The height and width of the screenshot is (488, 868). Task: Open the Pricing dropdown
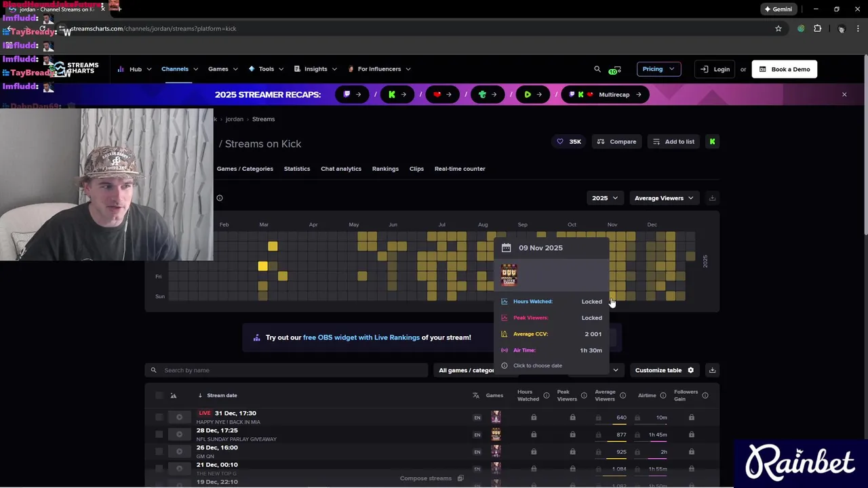coord(658,69)
